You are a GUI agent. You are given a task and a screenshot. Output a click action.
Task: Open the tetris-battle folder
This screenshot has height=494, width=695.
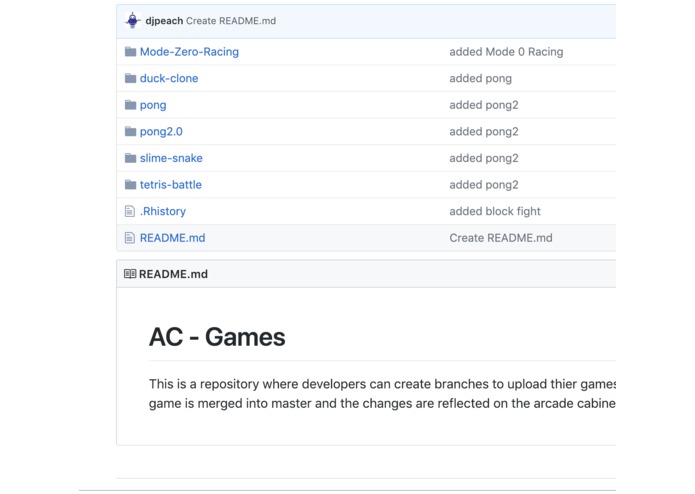pos(171,185)
